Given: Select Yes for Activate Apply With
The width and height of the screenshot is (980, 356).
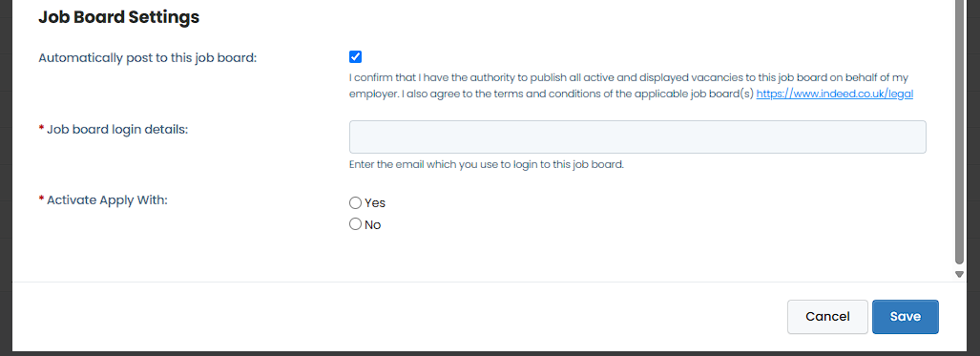Looking at the screenshot, I should (x=355, y=202).
